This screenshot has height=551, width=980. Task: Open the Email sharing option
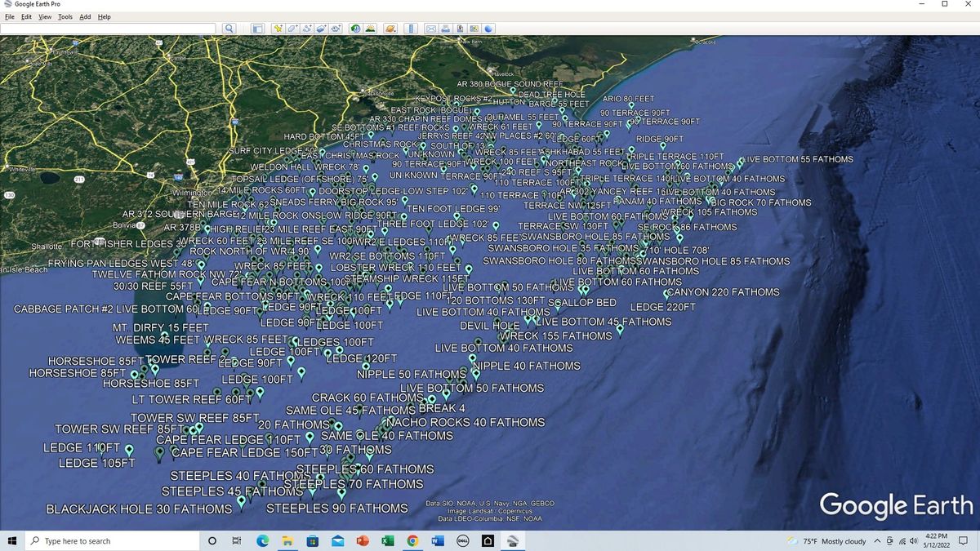click(x=431, y=29)
